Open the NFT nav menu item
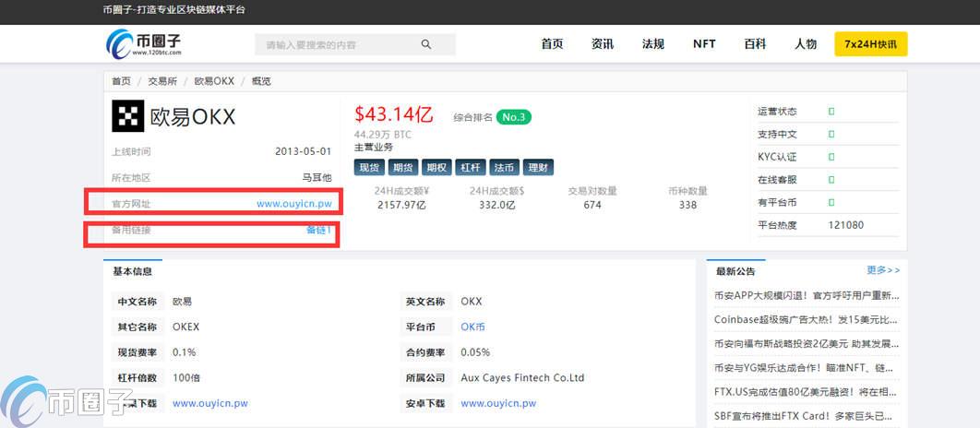980x428 pixels. [704, 44]
